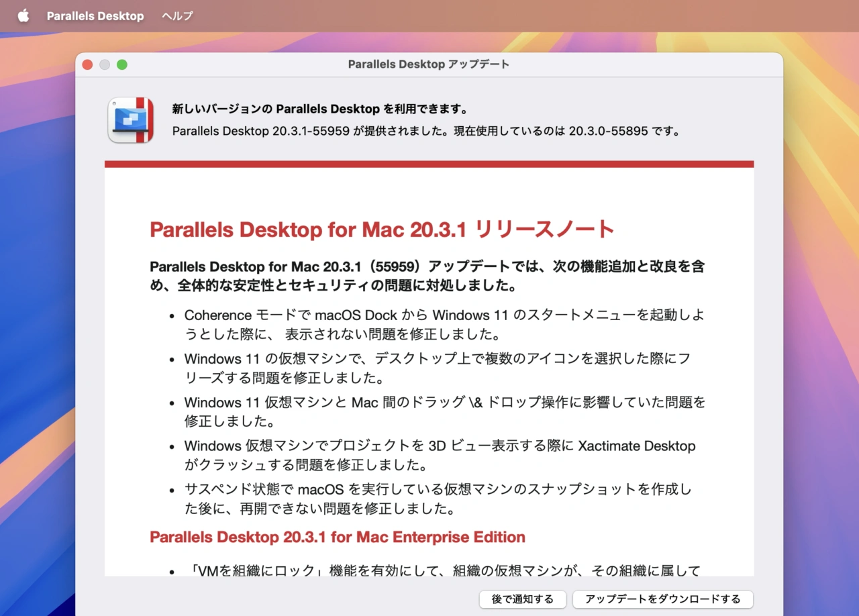
Task: Click the window title Parallels Desktop アップデート
Action: 429,64
